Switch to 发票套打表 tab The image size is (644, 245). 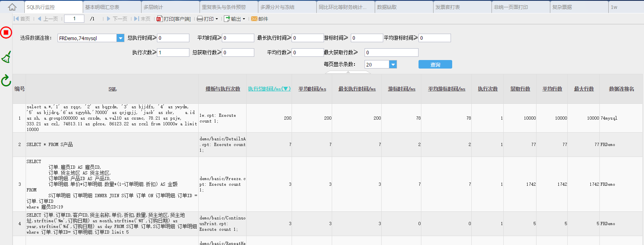pos(463,7)
